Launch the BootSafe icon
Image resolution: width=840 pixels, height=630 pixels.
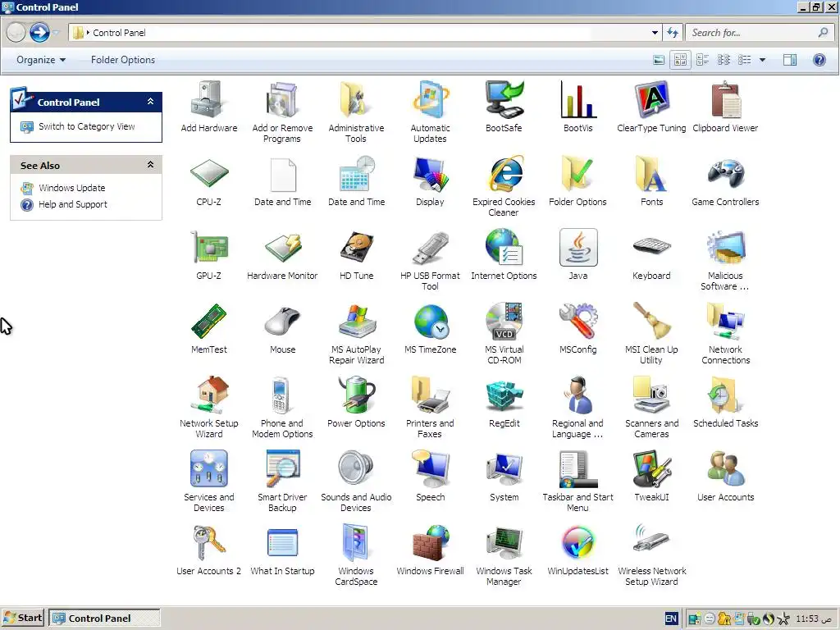point(504,107)
